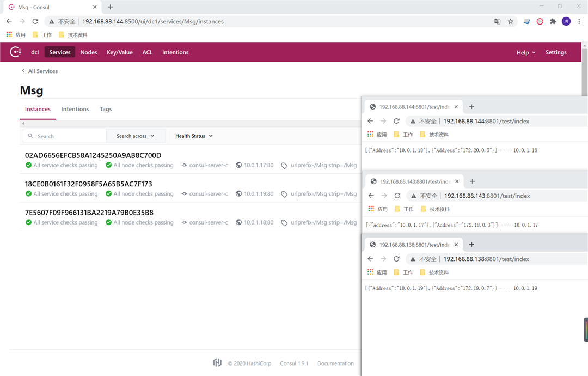Close the 192.168.88.138:8801 tab
The width and height of the screenshot is (588, 376).
click(456, 245)
